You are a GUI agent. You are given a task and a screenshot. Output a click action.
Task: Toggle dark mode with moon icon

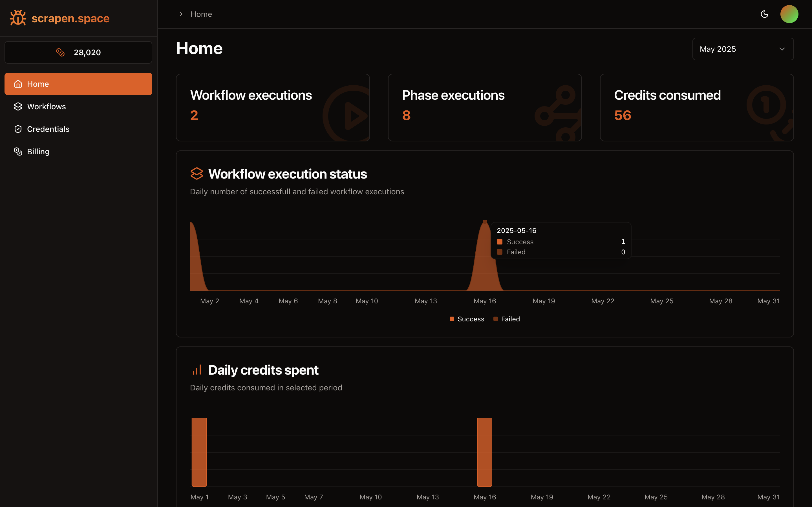coord(764,14)
